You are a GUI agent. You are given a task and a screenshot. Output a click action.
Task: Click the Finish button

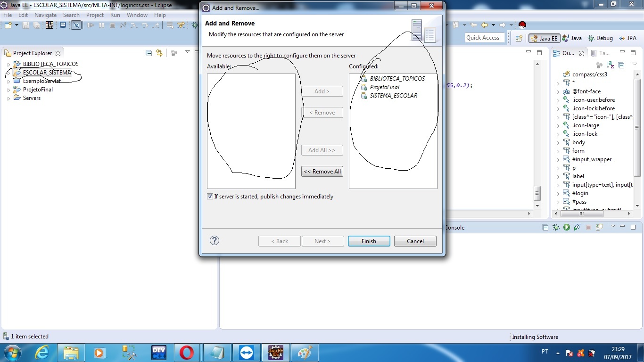(x=369, y=241)
